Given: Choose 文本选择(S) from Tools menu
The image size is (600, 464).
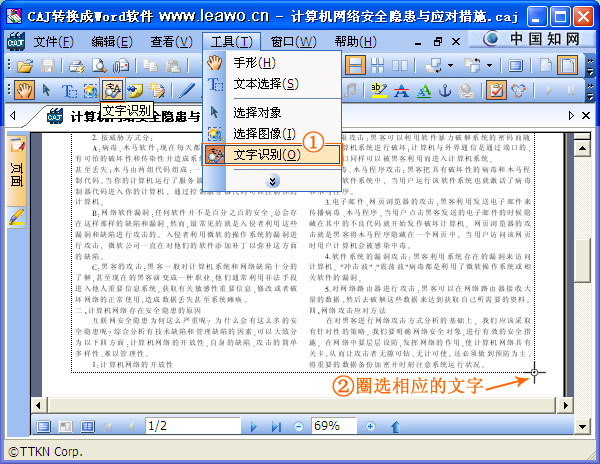Looking at the screenshot, I should (272, 84).
